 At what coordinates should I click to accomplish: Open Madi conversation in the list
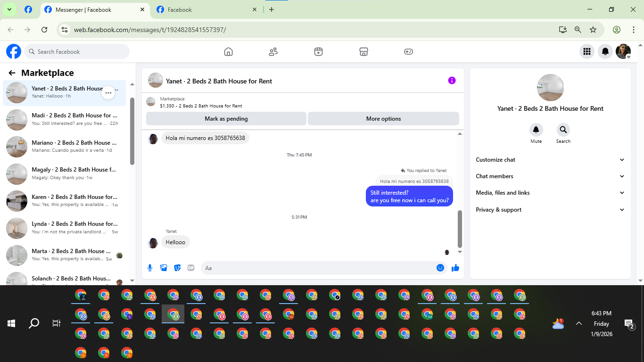click(65, 120)
